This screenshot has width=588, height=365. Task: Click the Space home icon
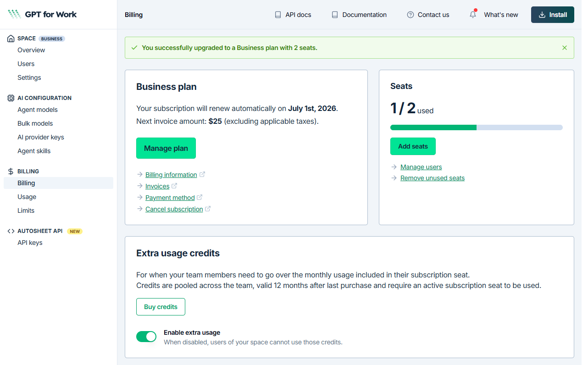[11, 39]
